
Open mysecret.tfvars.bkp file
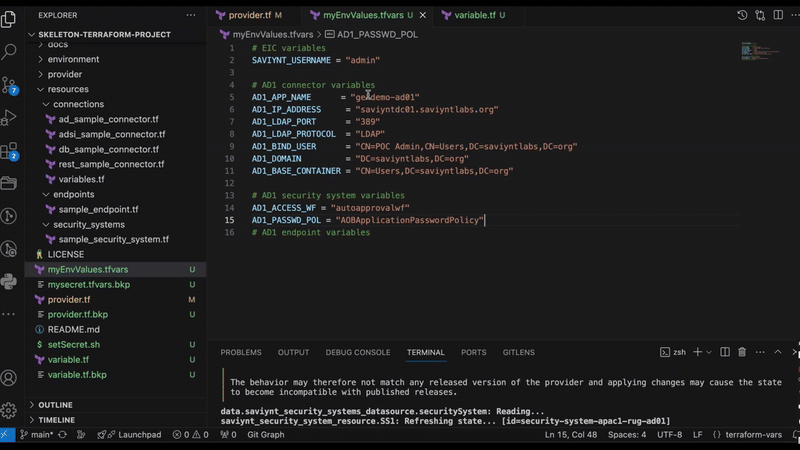tap(89, 285)
